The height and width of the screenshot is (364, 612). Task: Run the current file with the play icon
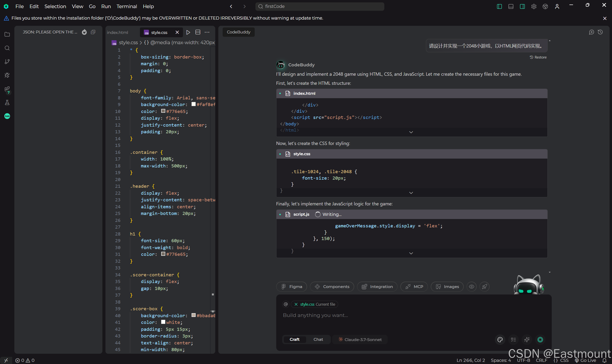coord(188,32)
